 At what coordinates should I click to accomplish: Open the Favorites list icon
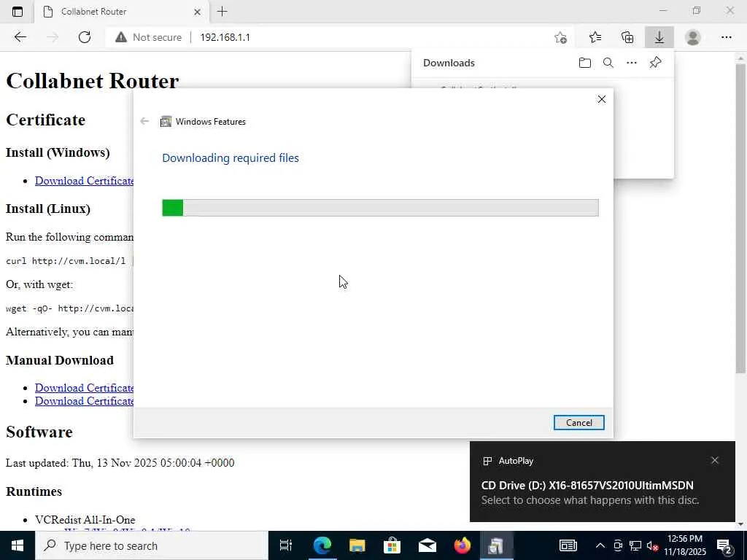[595, 37]
